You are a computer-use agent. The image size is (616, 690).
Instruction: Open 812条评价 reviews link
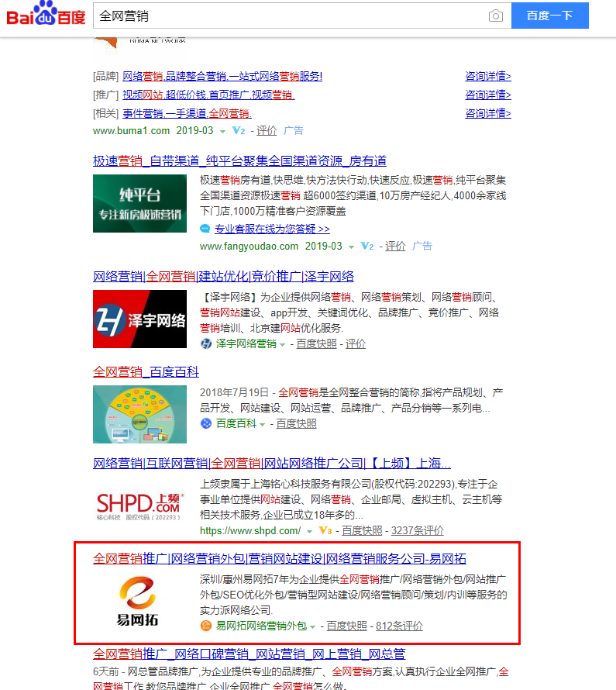(399, 626)
